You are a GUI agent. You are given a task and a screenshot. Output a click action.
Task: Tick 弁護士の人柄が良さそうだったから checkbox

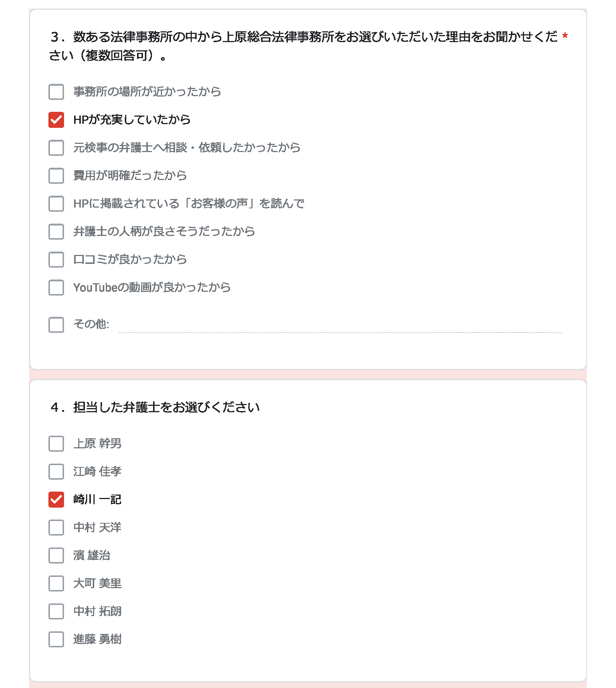coord(56,231)
